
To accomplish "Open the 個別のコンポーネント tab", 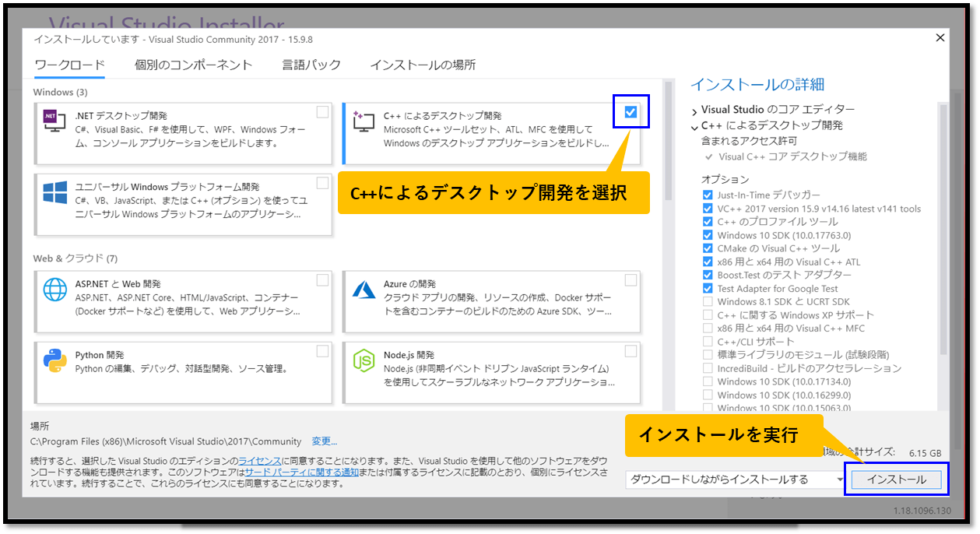I will point(194,65).
